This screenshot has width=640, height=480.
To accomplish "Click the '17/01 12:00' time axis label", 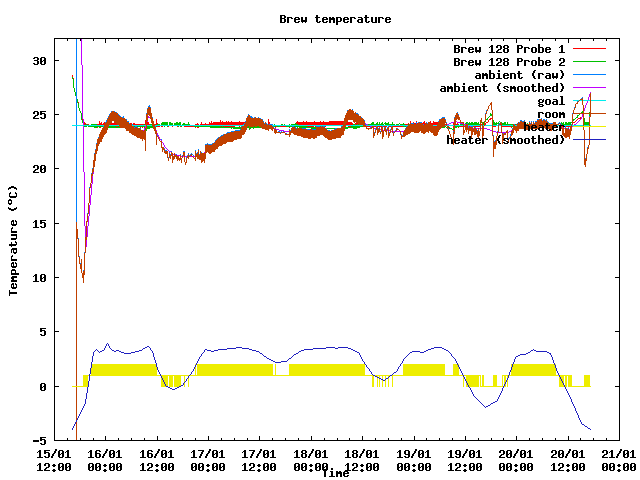I will point(260,460).
